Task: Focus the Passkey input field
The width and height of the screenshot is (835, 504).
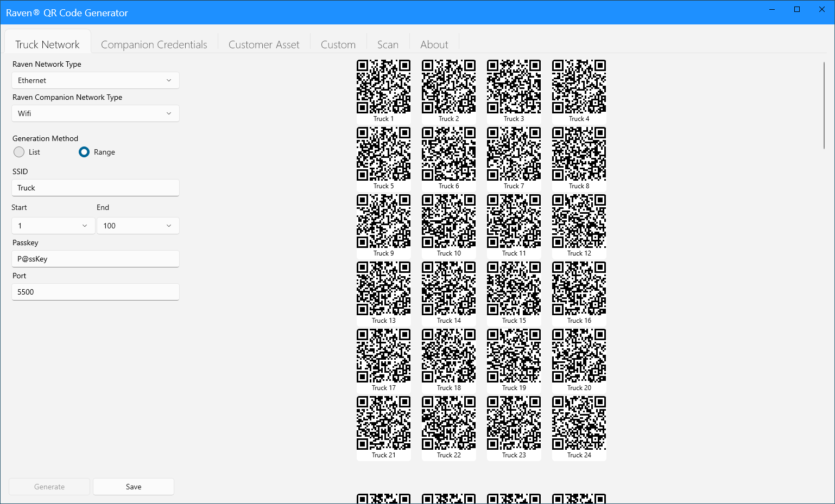Action: coord(96,259)
